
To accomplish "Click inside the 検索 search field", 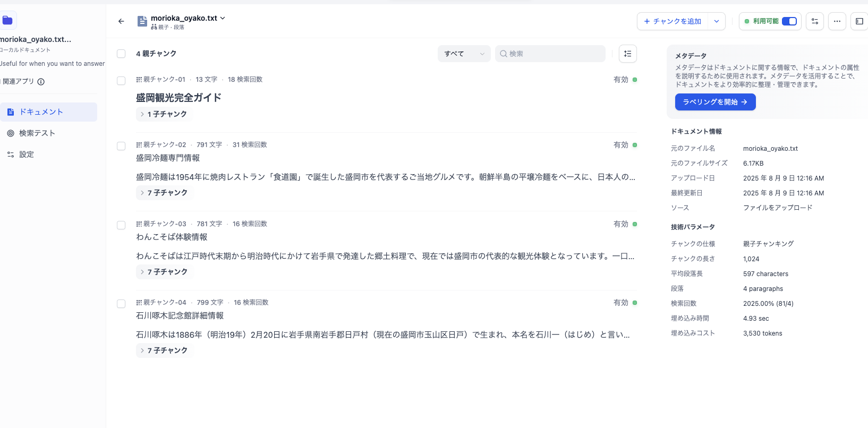I will pos(550,54).
